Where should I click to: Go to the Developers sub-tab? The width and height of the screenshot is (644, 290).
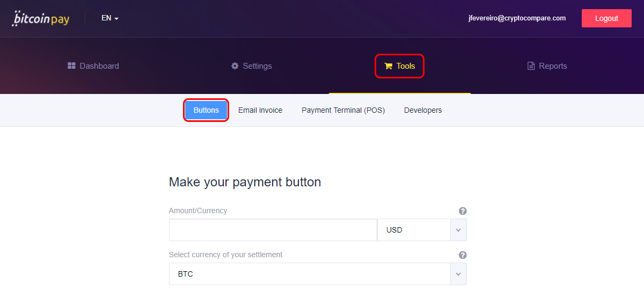tap(423, 110)
